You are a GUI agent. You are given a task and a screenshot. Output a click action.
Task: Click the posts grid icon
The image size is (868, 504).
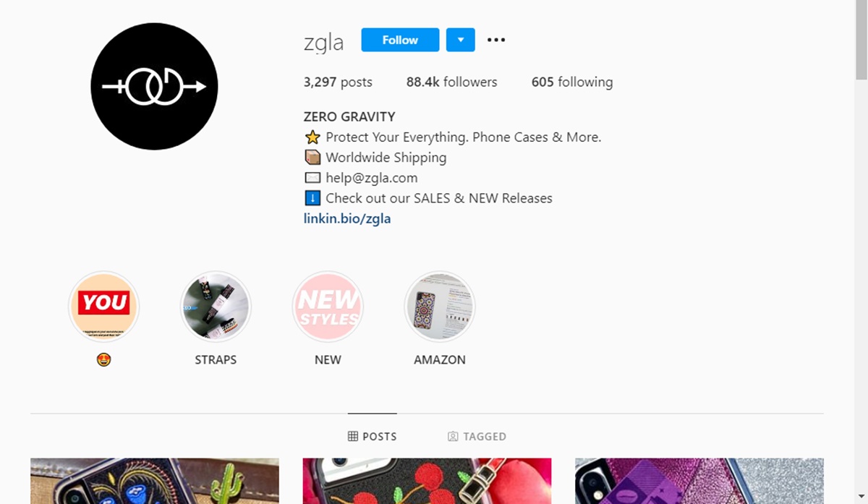pos(353,436)
